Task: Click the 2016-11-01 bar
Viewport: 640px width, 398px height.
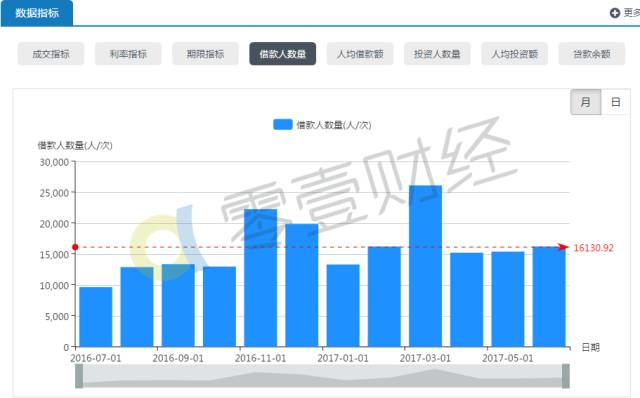Action: [x=260, y=278]
